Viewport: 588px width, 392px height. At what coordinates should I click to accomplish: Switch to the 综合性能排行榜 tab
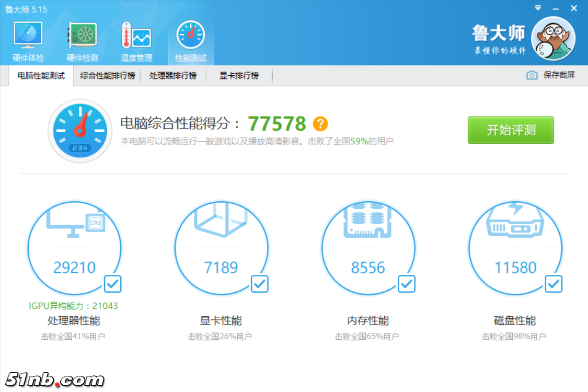click(107, 76)
